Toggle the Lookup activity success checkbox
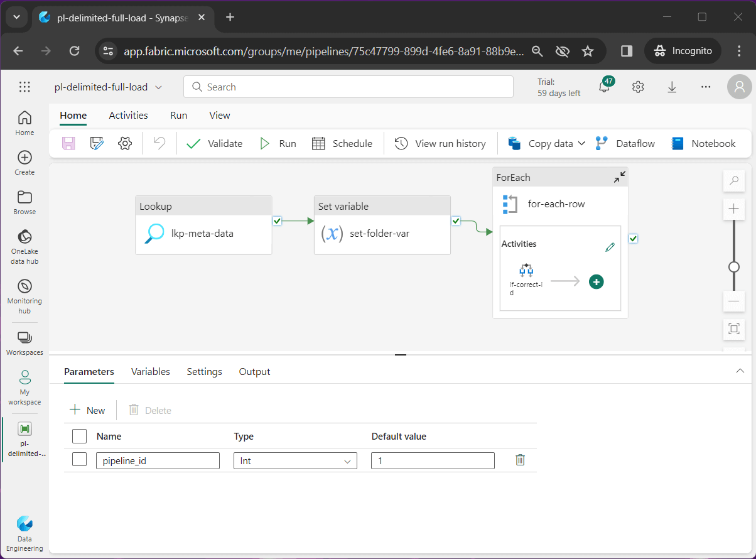This screenshot has width=756, height=559. click(x=278, y=220)
